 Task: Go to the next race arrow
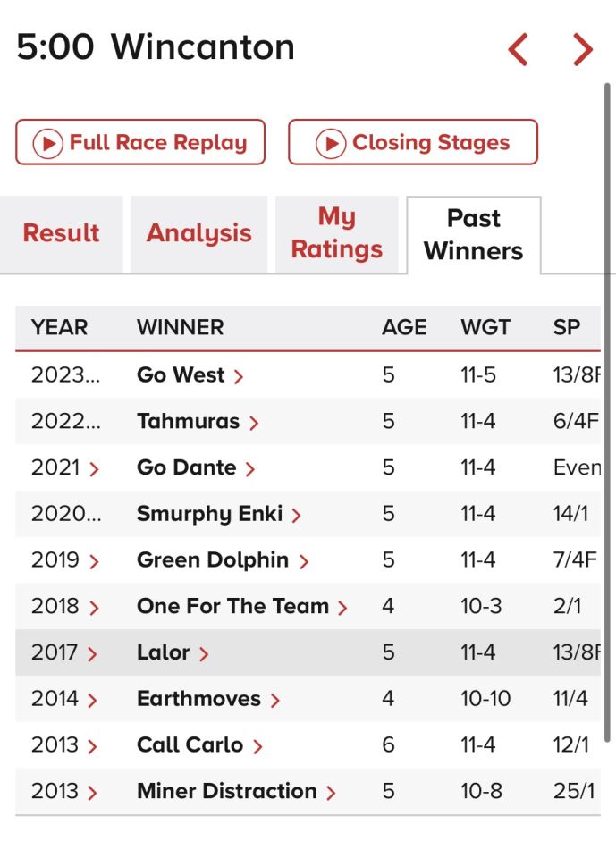pos(583,49)
